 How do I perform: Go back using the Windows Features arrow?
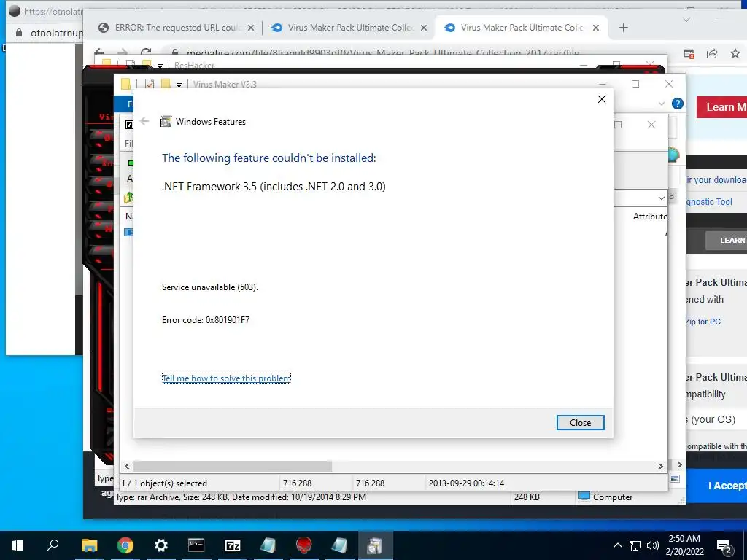[145, 122]
